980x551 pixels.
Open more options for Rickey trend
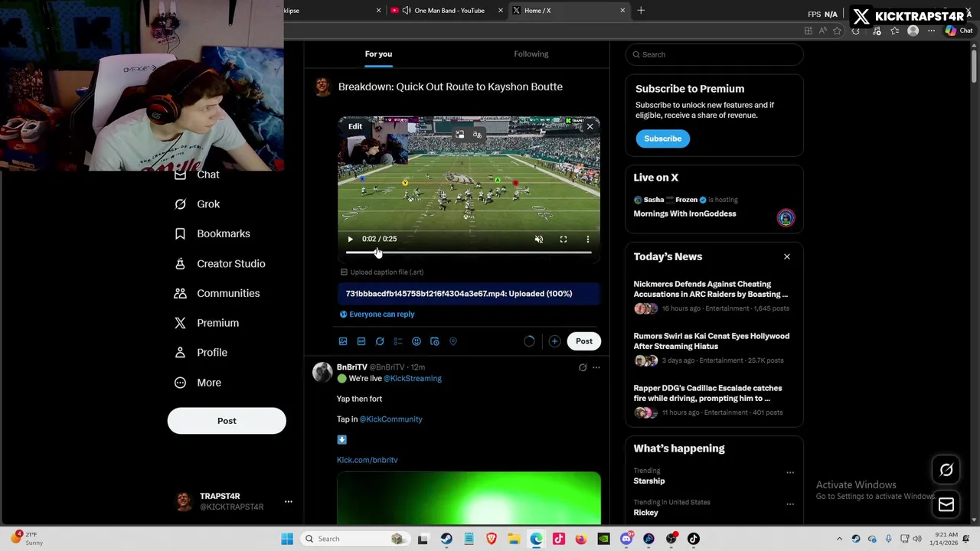pyautogui.click(x=790, y=504)
